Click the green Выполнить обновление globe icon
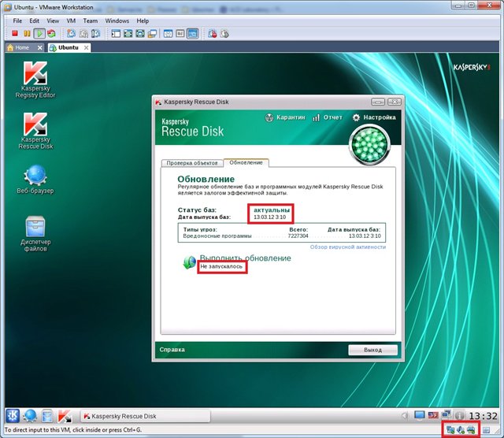The height and width of the screenshot is (438, 504). pos(189,262)
